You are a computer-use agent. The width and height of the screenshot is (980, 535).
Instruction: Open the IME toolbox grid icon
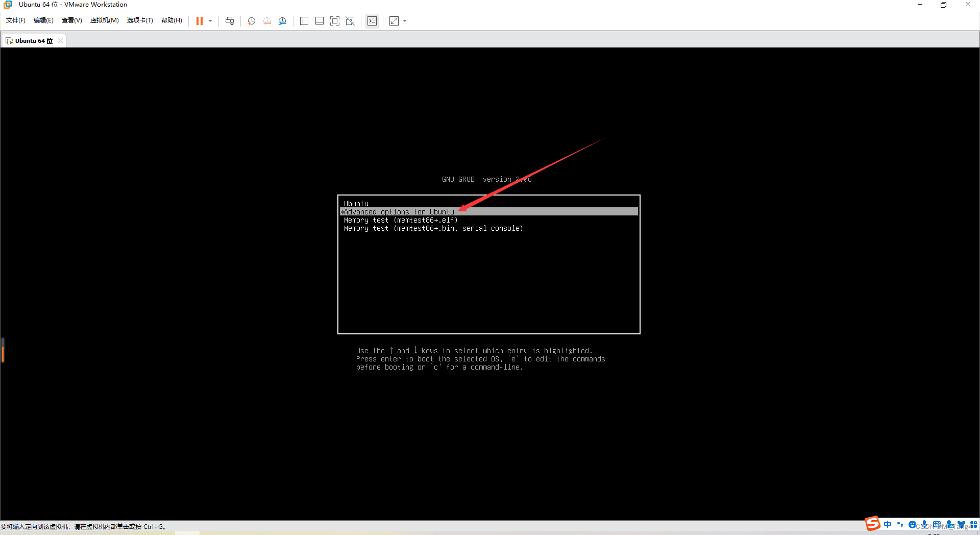[x=973, y=524]
